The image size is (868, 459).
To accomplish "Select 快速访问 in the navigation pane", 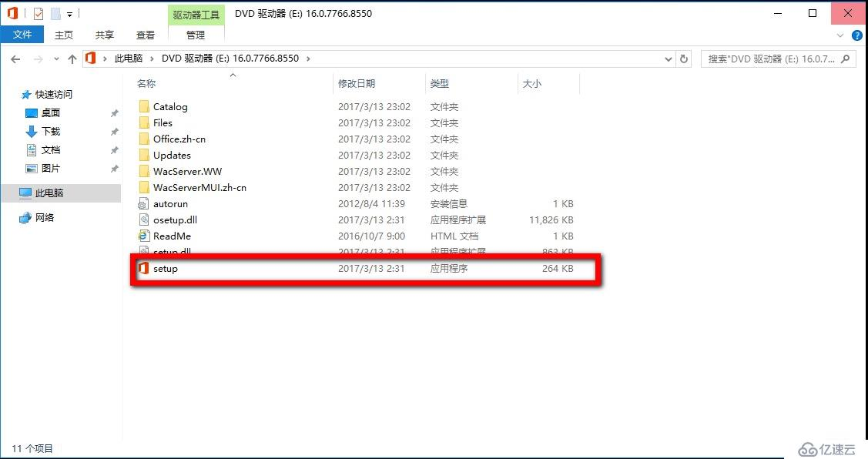I will pyautogui.click(x=53, y=95).
